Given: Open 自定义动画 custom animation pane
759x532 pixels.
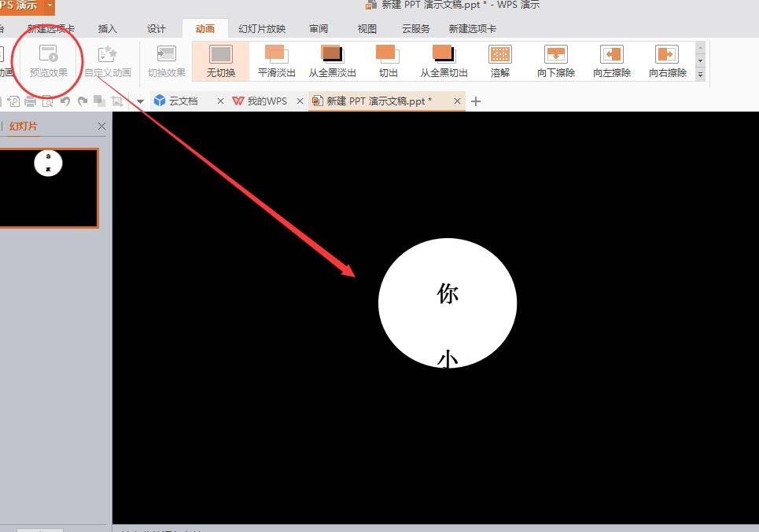Looking at the screenshot, I should point(106,60).
